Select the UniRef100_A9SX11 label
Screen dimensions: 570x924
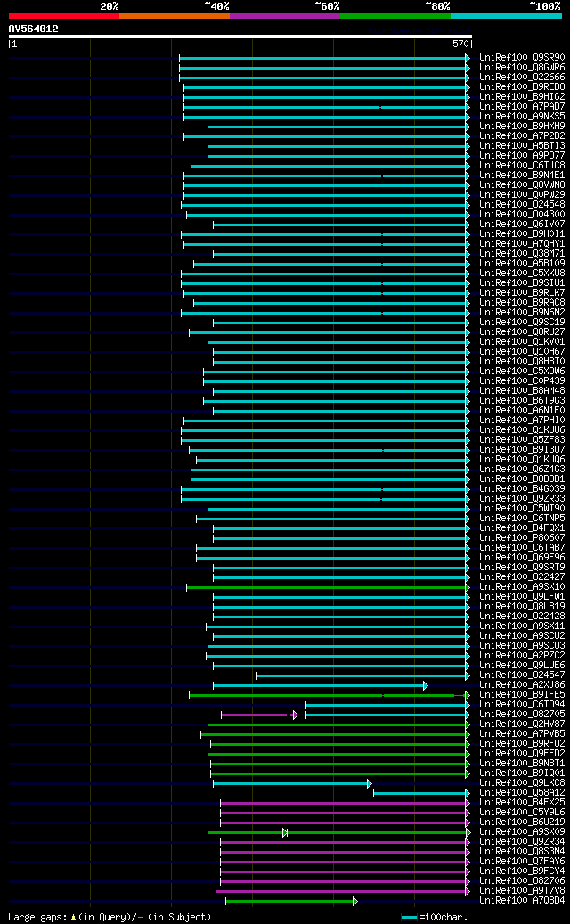coord(522,626)
